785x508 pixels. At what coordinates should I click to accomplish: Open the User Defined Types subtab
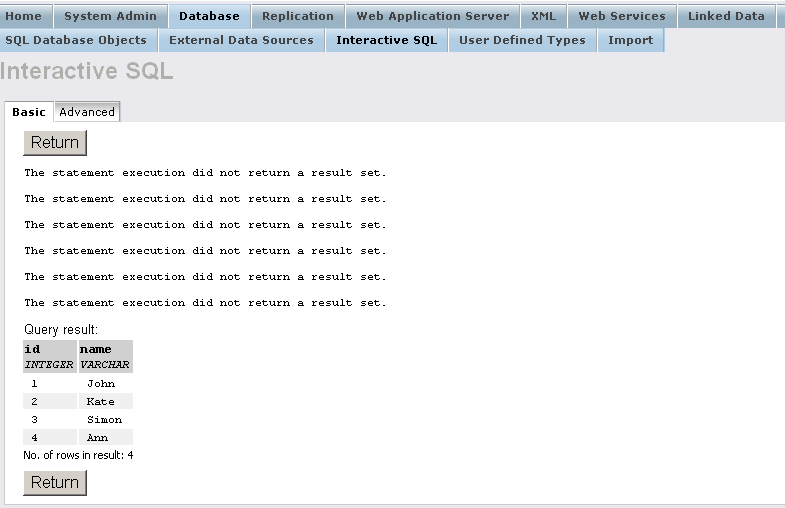(522, 40)
